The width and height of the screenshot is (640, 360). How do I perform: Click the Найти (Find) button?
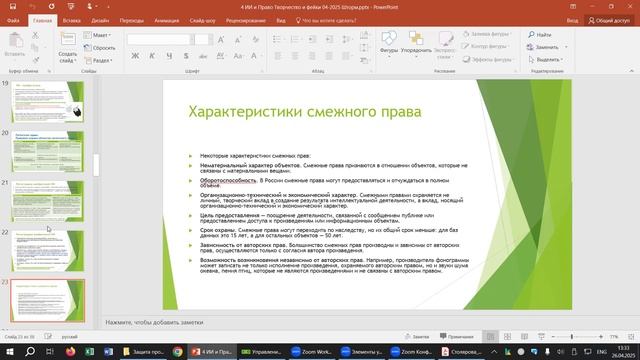pos(540,35)
